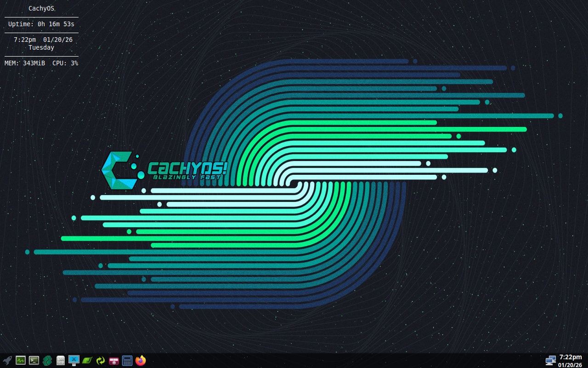This screenshot has height=368, width=588.
Task: Click the Uptime readout in desktop widget
Action: (x=41, y=24)
